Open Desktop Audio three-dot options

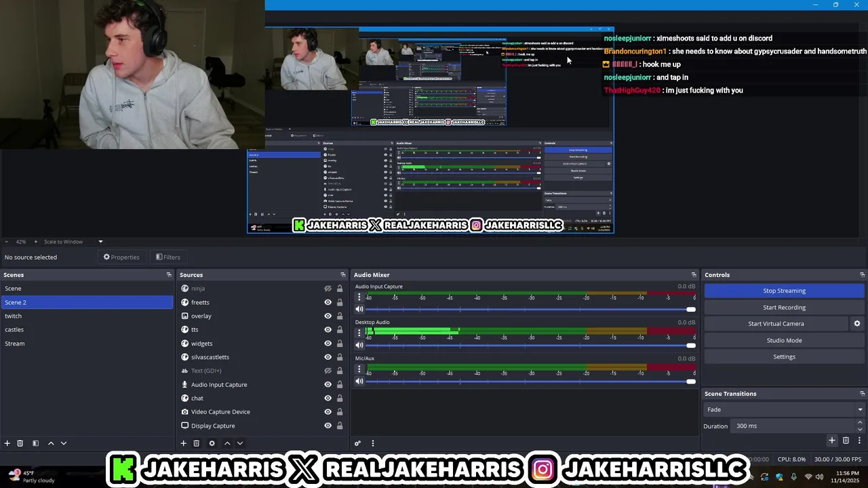tap(359, 333)
